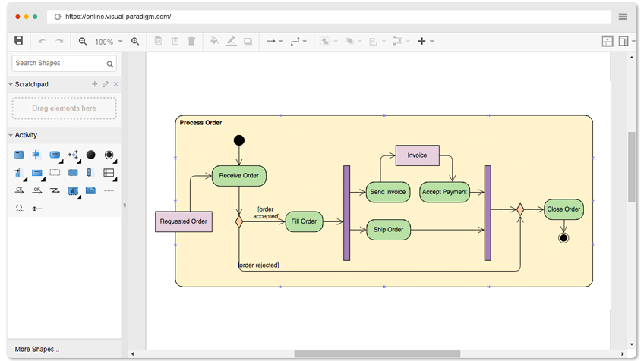Click the Copy icon in the toolbar
This screenshot has height=361, width=644.
coord(158,41)
